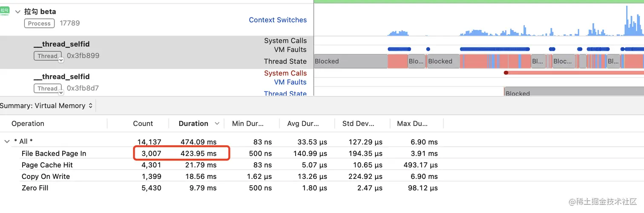Click the 13.26 µs average cell
Screen dimensions: 644x213
[x=312, y=176]
